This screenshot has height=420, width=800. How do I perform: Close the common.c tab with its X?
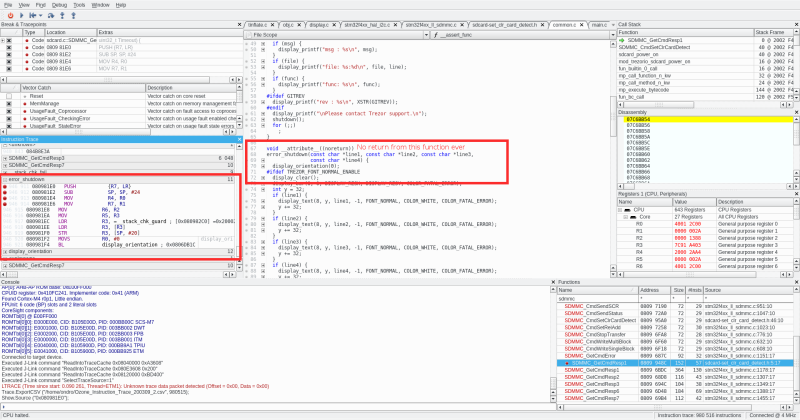pos(582,24)
